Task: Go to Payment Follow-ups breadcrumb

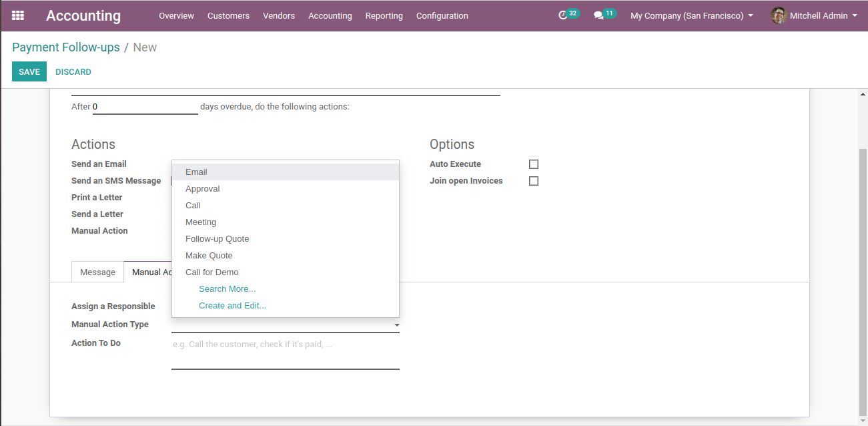Action: pos(66,47)
